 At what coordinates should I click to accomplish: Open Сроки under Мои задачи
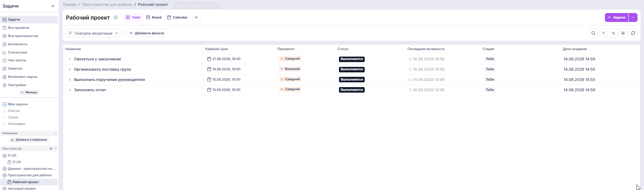coord(13,117)
